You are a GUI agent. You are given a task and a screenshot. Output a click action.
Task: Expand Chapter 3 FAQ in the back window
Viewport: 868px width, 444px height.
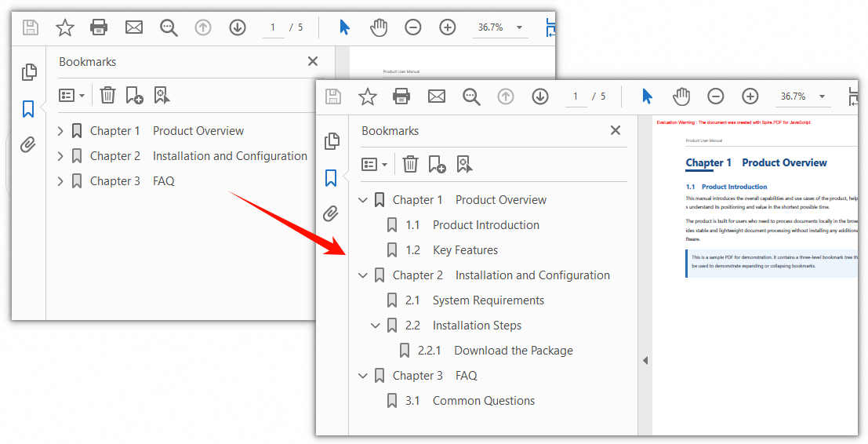point(60,181)
